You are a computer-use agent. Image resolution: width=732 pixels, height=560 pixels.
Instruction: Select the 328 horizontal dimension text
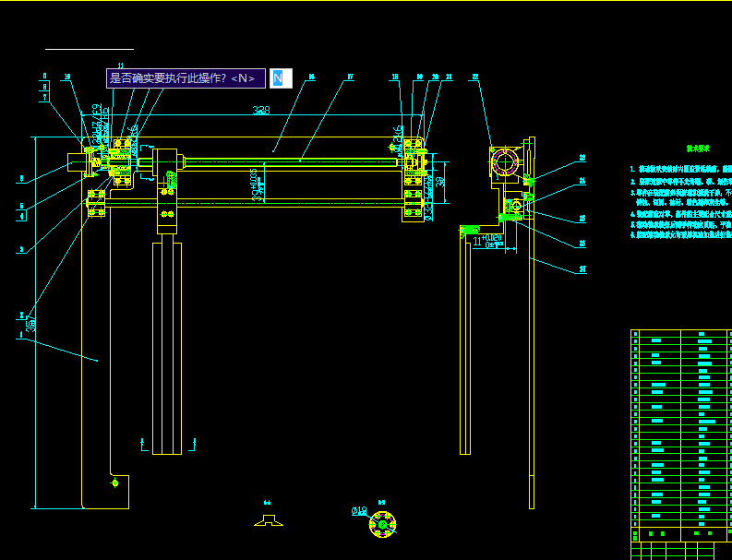pos(261,111)
